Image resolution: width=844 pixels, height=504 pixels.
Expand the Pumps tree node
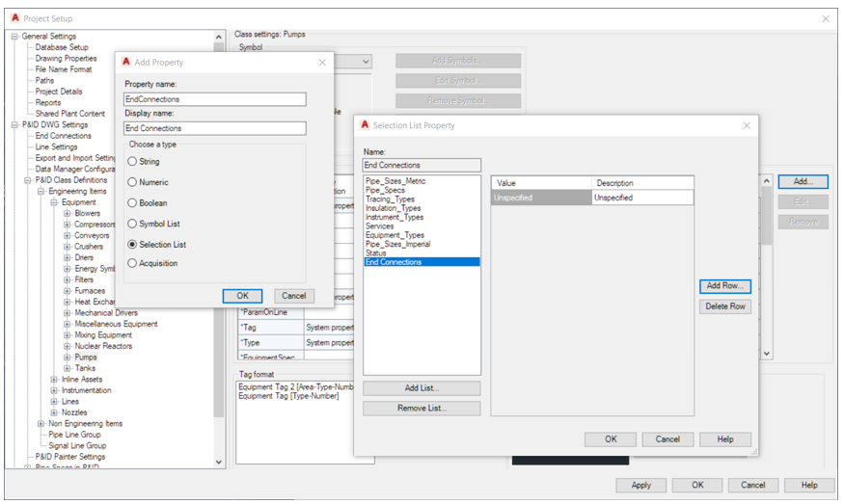68,358
